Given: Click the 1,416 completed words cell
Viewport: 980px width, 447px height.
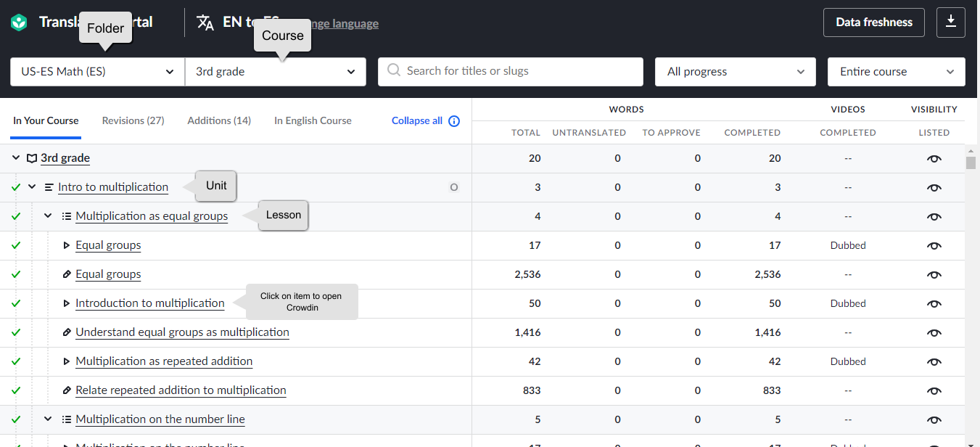Looking at the screenshot, I should (x=767, y=332).
